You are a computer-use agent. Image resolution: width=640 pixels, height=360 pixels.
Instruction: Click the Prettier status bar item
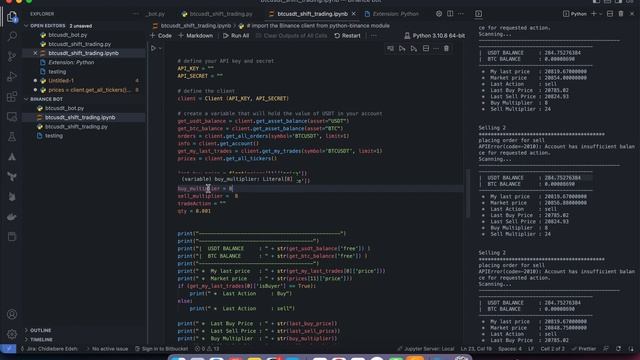pyautogui.click(x=584, y=349)
